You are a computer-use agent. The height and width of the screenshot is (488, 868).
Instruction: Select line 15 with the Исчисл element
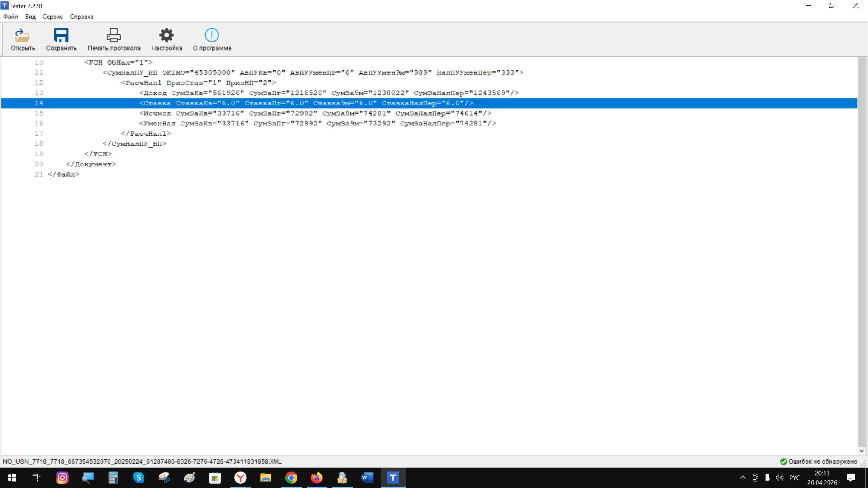[x=315, y=113]
